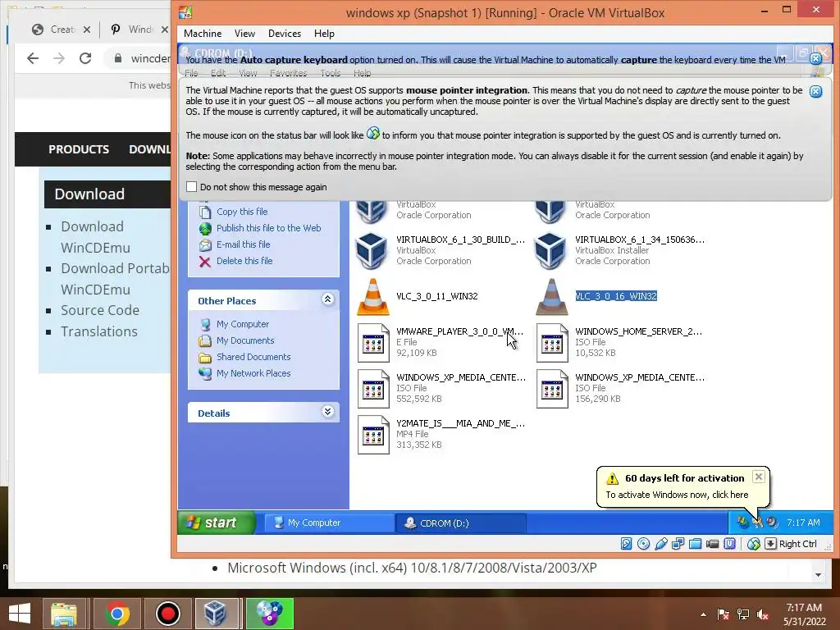Open the Chrome icon in host taskbar
This screenshot has width=840, height=630.
pyautogui.click(x=116, y=614)
